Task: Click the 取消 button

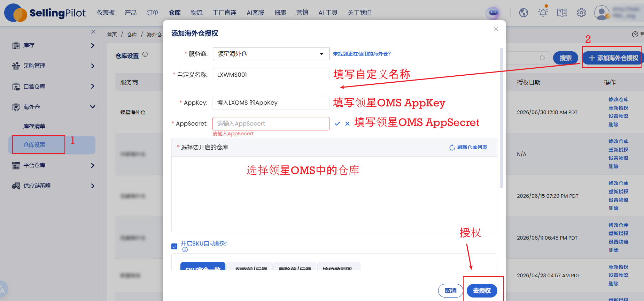Action: (x=450, y=291)
